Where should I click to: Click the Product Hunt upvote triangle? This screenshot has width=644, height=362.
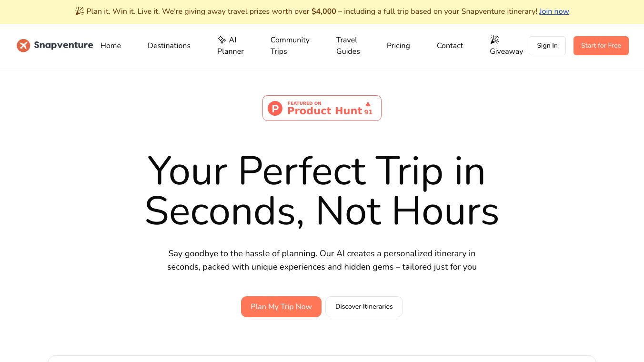click(368, 104)
